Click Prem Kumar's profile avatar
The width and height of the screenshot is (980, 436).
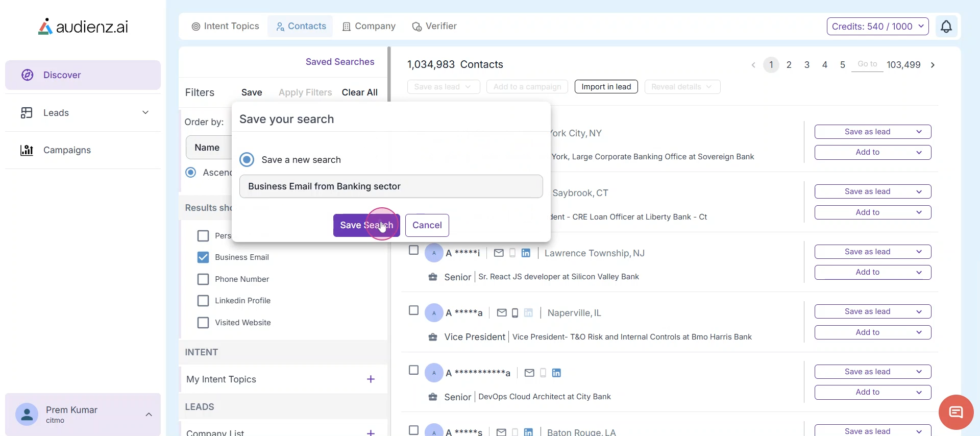tap(27, 414)
